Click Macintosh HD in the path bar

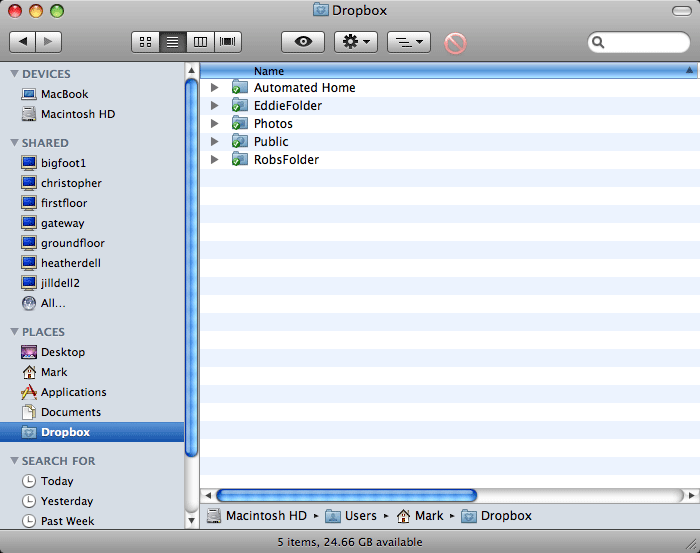coord(257,516)
